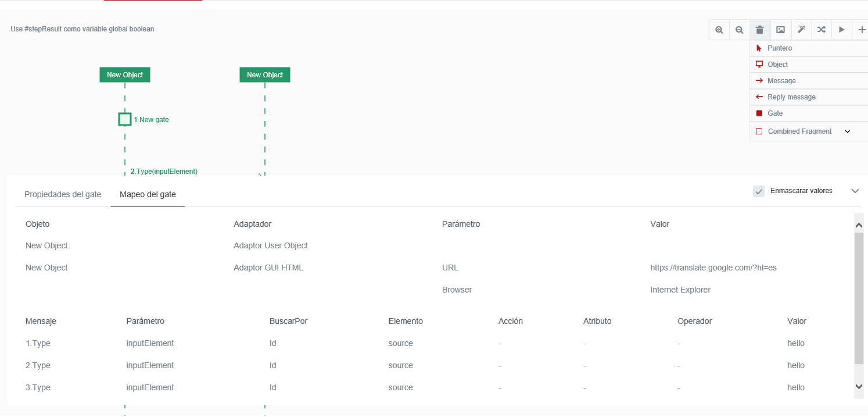Switch to Propiedades del gate tab
The width and height of the screenshot is (868, 417).
(63, 194)
